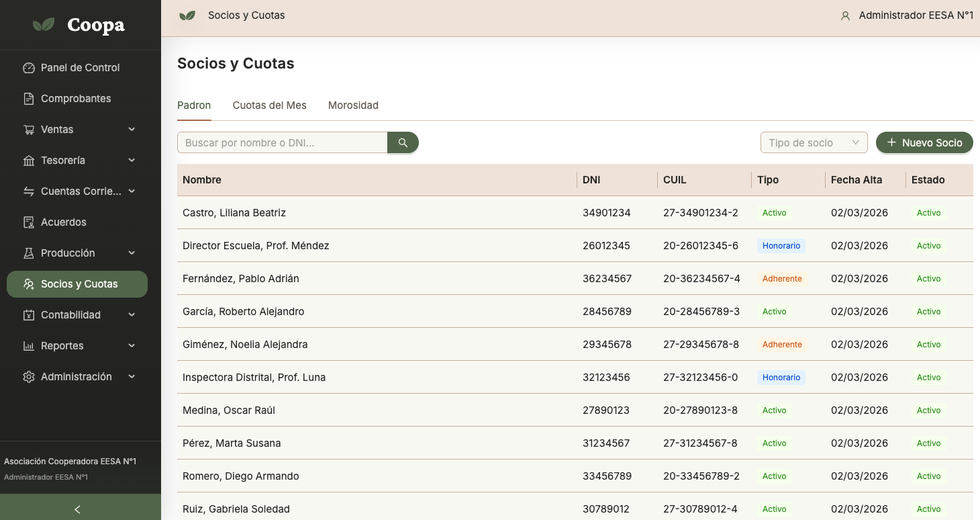Screen dimensions: 980x520
Task: Open Acuerdos in sidebar
Action: tap(77, 222)
